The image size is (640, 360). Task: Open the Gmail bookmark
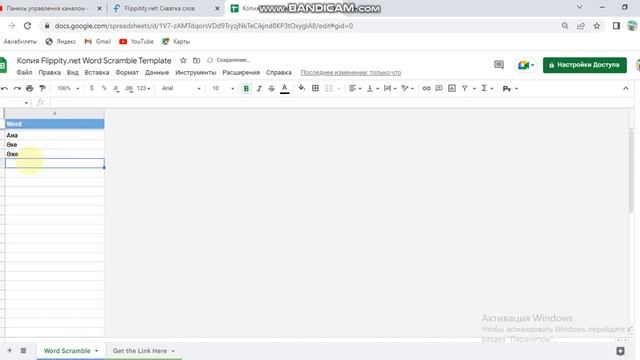point(98,42)
